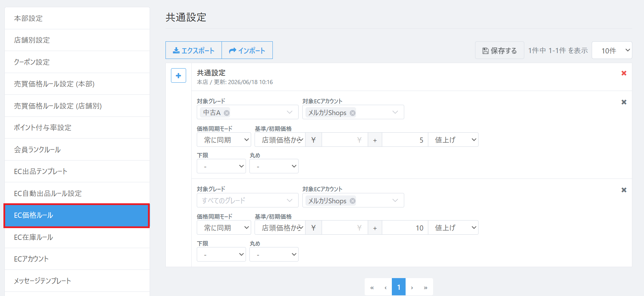This screenshot has height=296, width=644.
Task: Remove メルカリShops tag in the first rule
Action: point(353,113)
